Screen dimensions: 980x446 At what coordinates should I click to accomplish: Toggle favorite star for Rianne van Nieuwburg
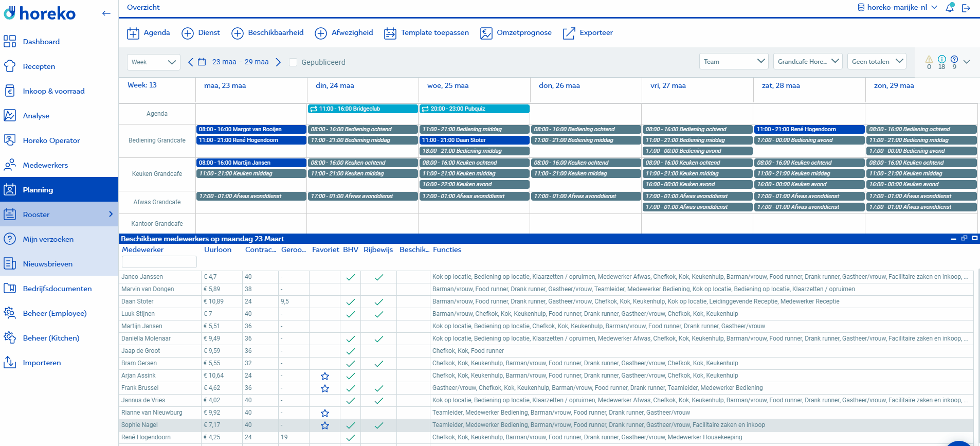[x=325, y=413]
